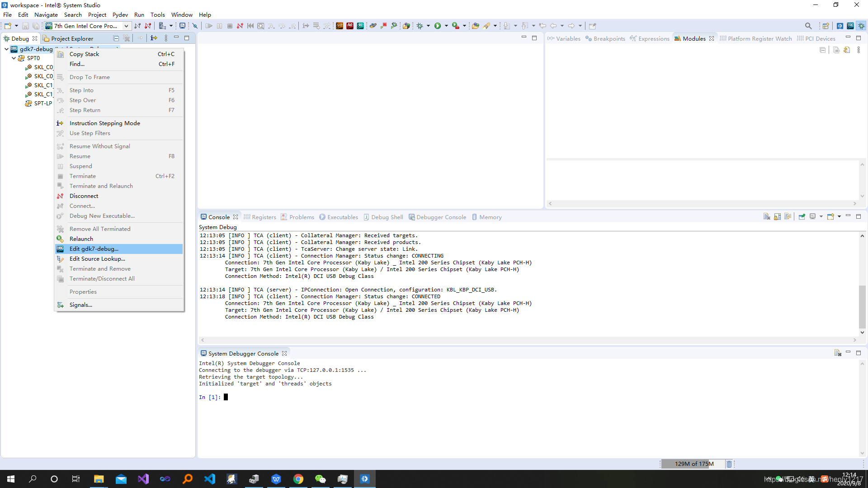Switch to the Project Explorer tab
The width and height of the screenshot is (868, 488).
(x=68, y=38)
